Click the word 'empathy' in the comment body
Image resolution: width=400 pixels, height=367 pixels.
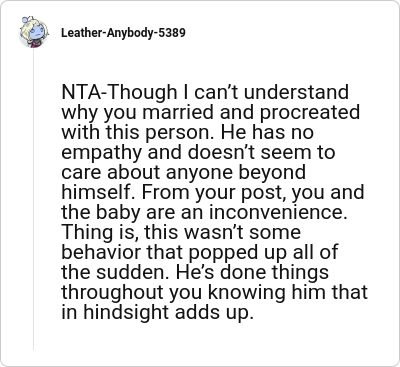click(102, 153)
